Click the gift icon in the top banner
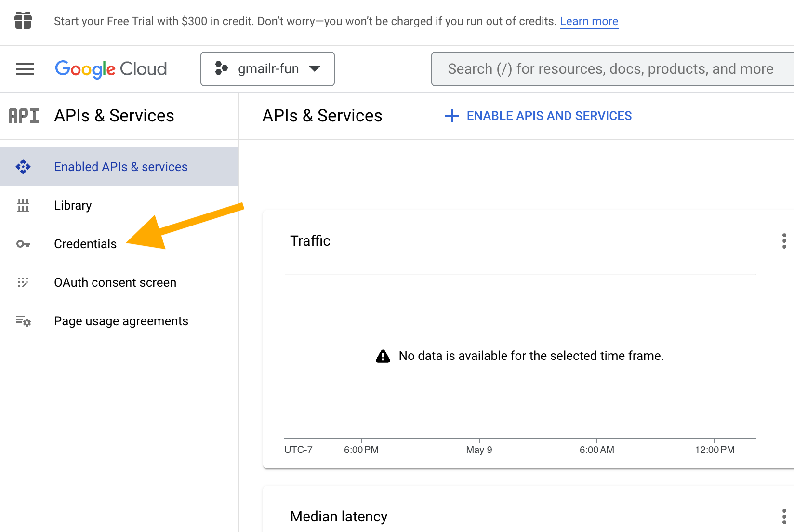Viewport: 794px width, 532px height. tap(23, 21)
